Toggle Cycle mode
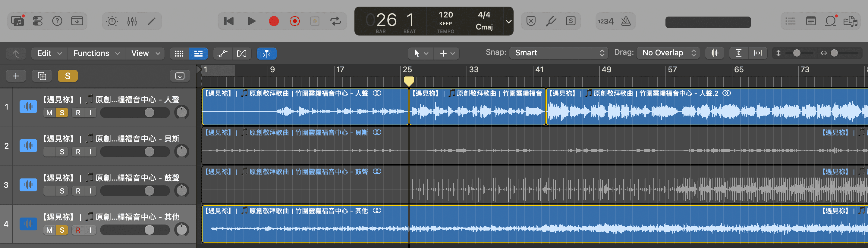The width and height of the screenshot is (868, 248). coord(335,21)
